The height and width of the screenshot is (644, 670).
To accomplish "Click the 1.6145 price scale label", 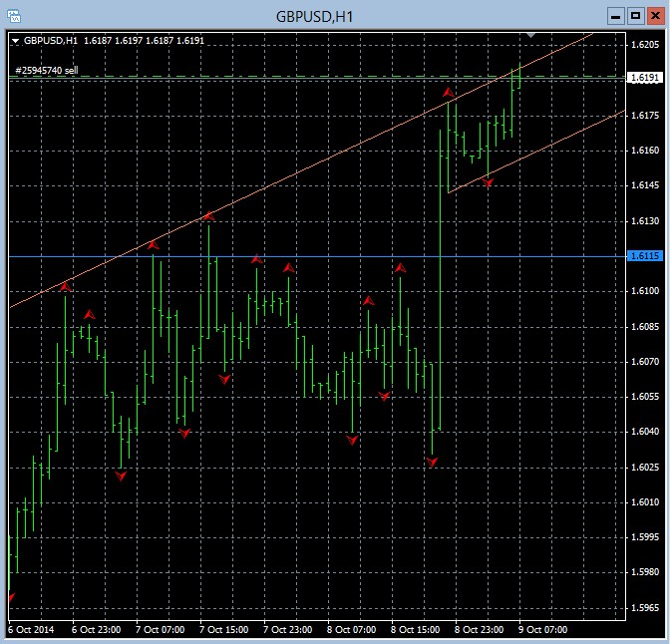I will click(x=645, y=185).
